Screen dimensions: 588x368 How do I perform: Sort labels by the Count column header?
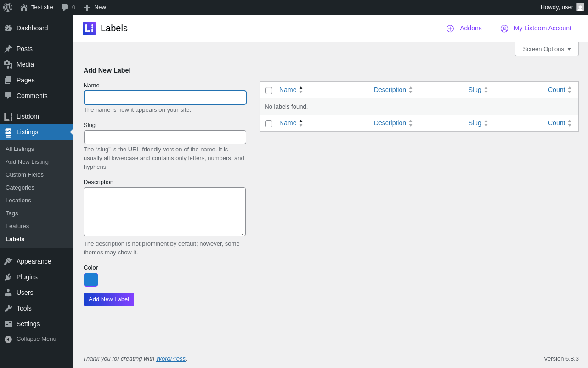556,90
